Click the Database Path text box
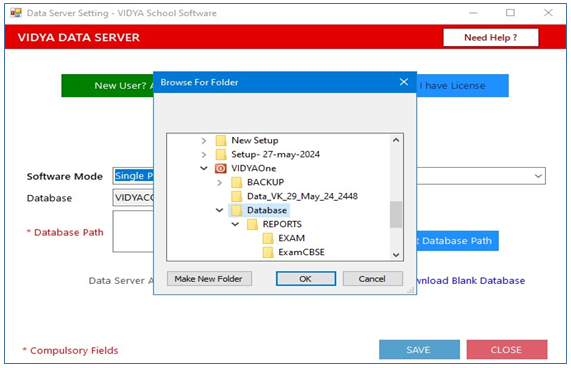Image resolution: width=571 pixels, height=368 pixels. 133,231
